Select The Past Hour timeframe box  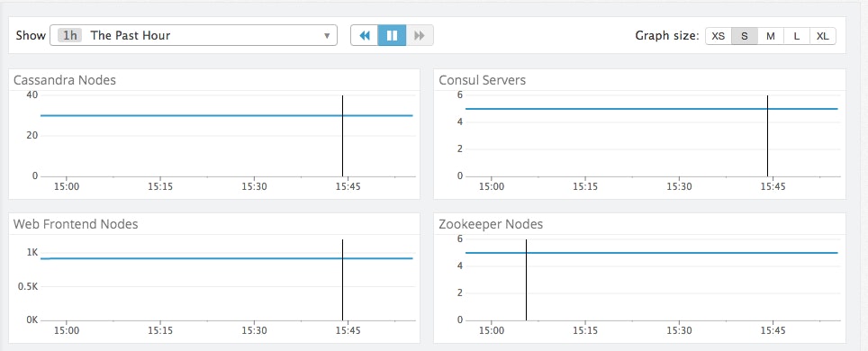[194, 35]
